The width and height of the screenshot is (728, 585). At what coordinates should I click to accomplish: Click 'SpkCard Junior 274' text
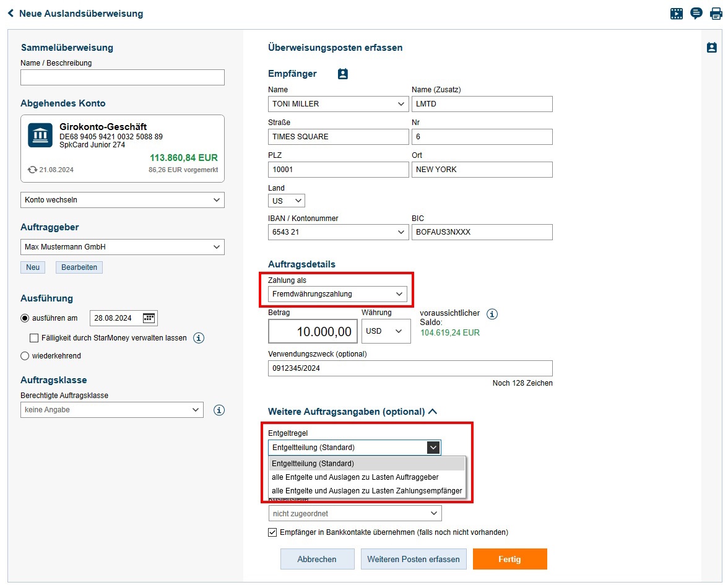click(92, 144)
